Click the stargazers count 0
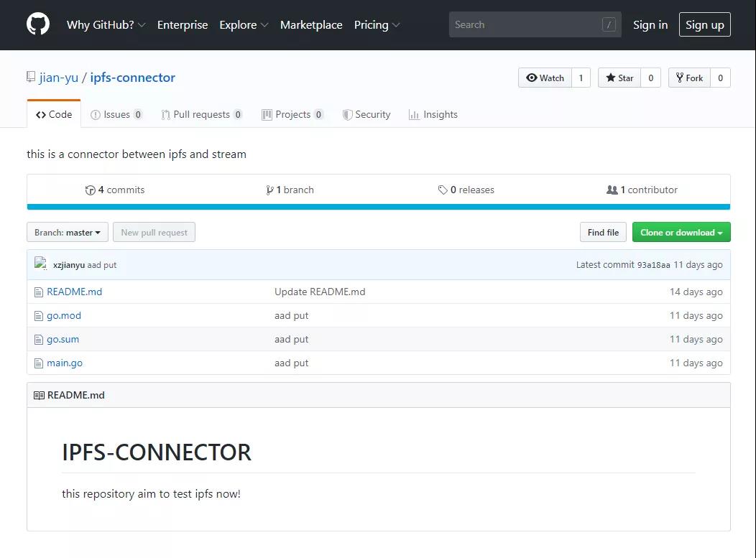This screenshot has width=756, height=558. coord(650,78)
